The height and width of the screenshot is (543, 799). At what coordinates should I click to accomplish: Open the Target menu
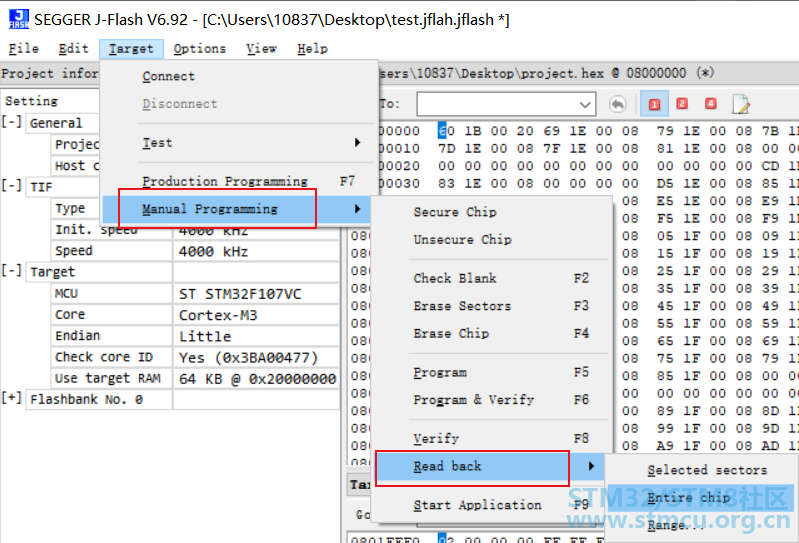pos(131,49)
